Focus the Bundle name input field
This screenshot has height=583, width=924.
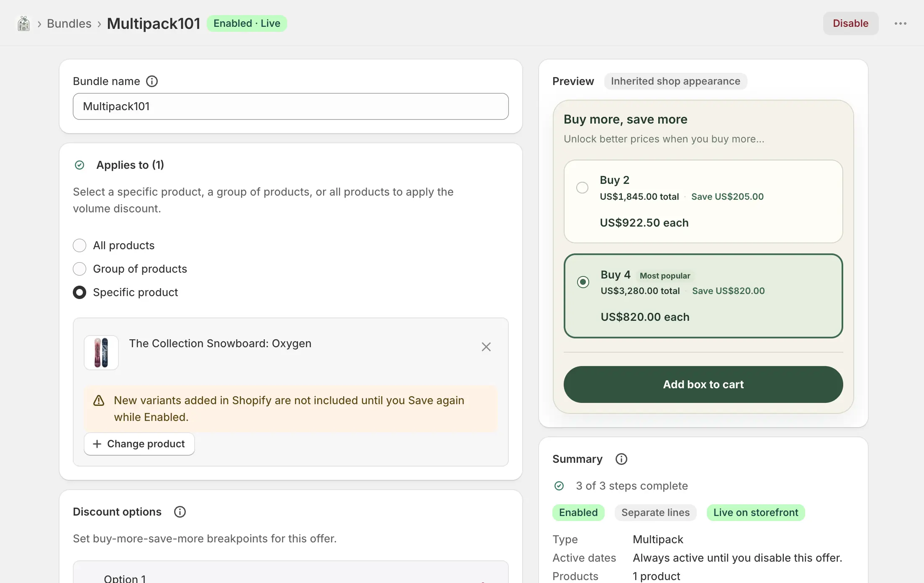(x=290, y=106)
